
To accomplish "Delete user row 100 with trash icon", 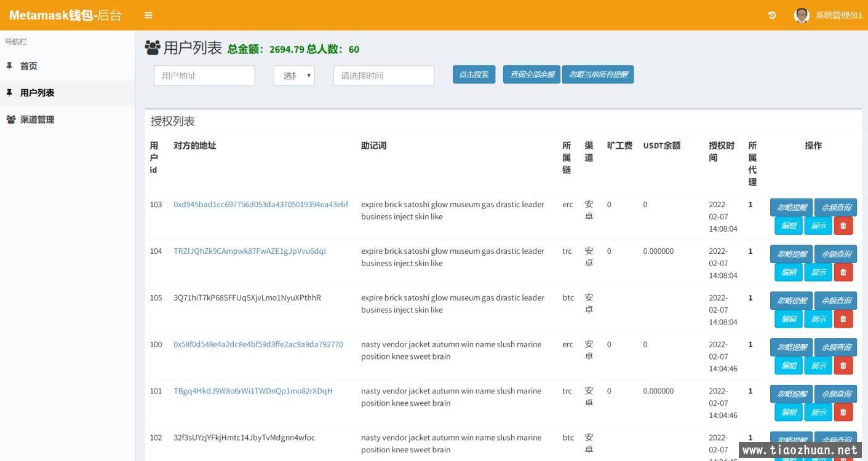I will tap(843, 366).
